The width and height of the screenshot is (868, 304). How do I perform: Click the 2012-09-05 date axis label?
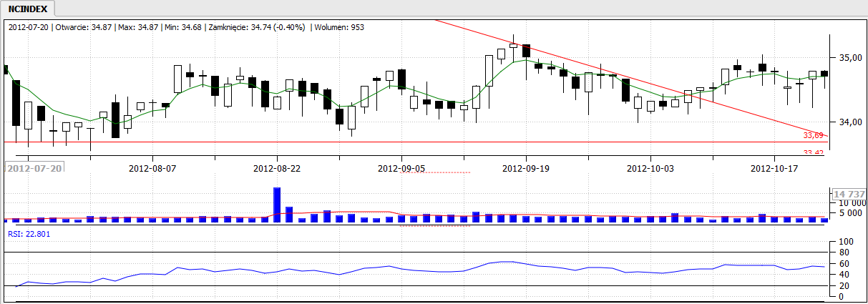(x=401, y=168)
